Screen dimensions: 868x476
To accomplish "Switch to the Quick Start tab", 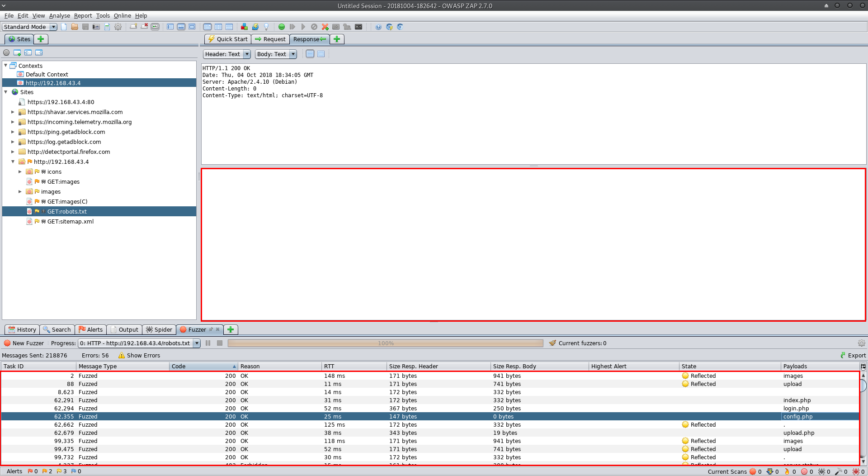I will pos(228,39).
